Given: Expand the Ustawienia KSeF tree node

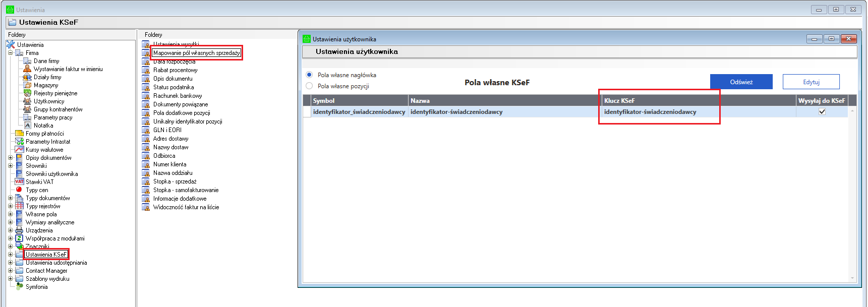Looking at the screenshot, I should tap(10, 255).
